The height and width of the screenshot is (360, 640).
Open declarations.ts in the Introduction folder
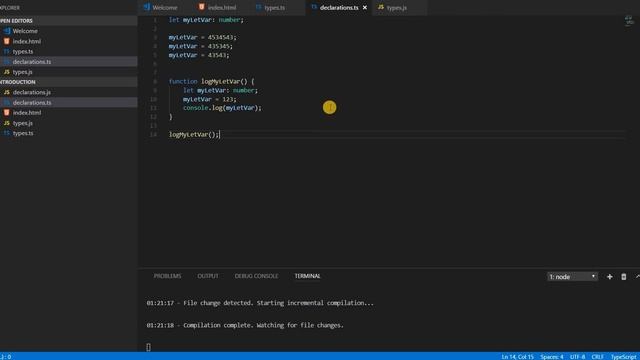click(69, 102)
